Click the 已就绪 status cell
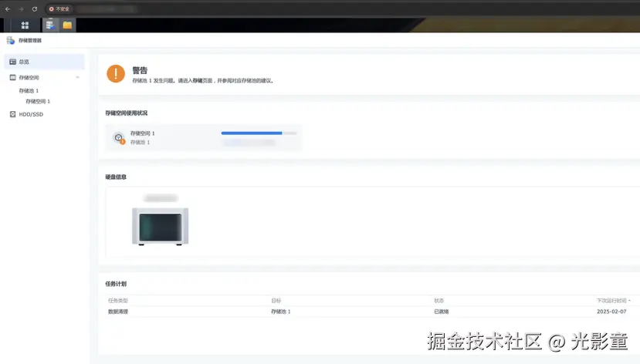This screenshot has height=364, width=640. point(442,312)
